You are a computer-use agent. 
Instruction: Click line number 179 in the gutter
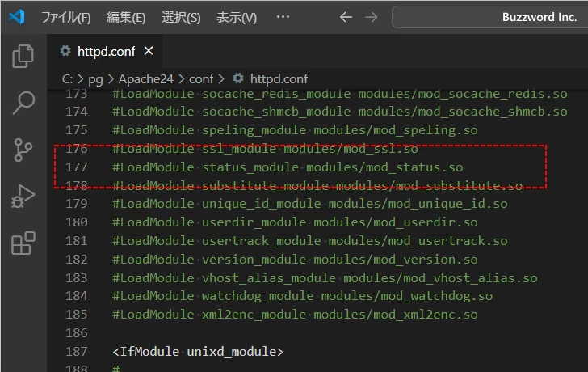click(77, 204)
